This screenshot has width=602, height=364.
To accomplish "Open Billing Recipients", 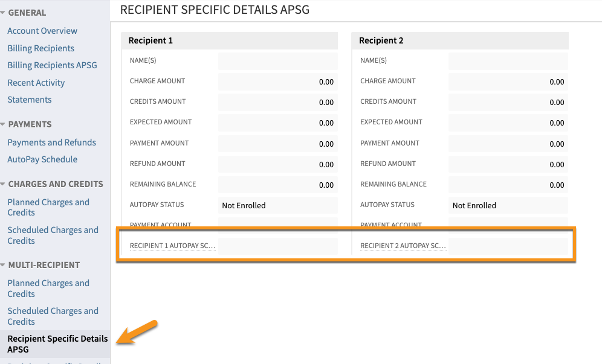I will point(40,48).
